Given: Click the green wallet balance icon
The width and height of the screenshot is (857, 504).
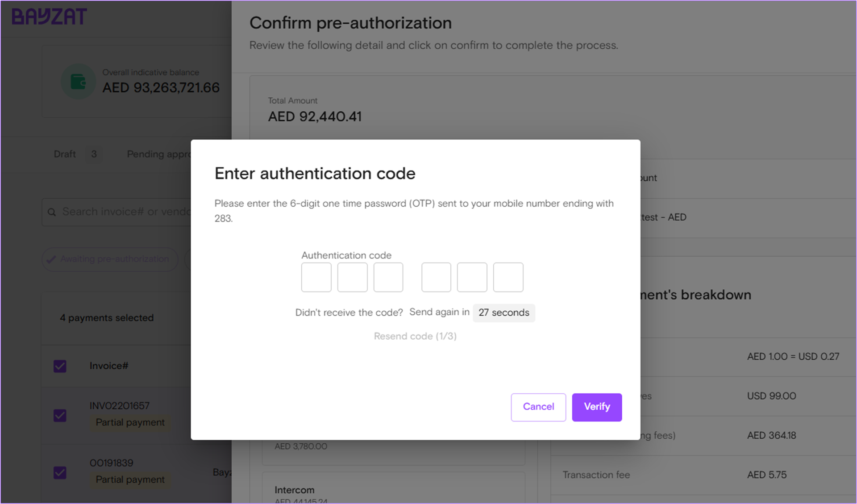Looking at the screenshot, I should (x=78, y=82).
